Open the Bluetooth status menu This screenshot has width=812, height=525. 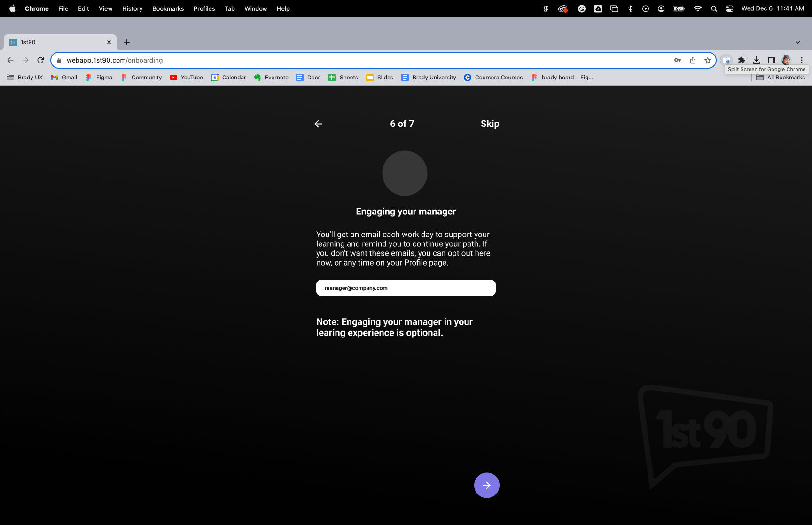(x=631, y=8)
